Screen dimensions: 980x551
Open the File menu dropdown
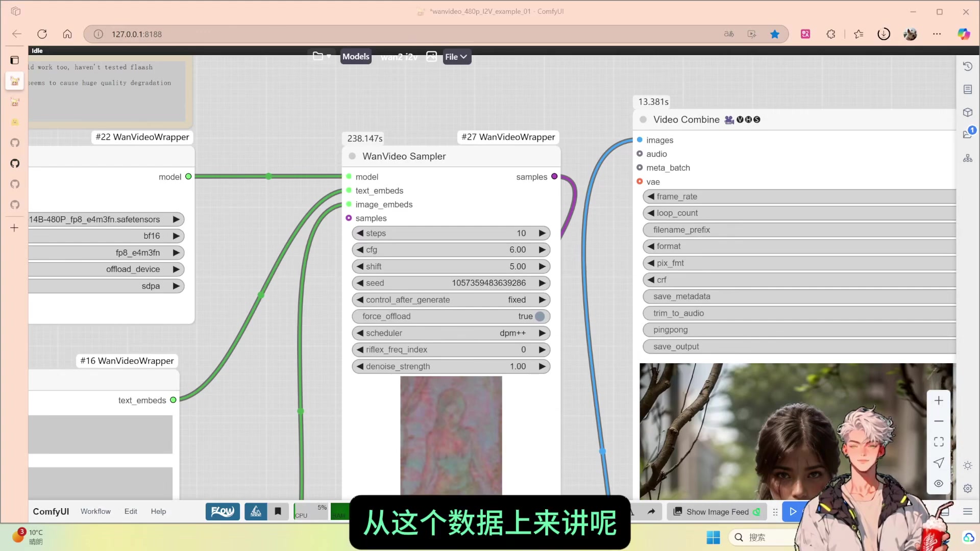[456, 57]
